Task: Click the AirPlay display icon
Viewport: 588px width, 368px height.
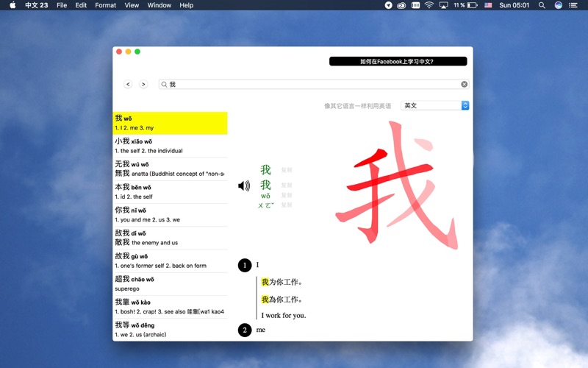Action: [444, 5]
